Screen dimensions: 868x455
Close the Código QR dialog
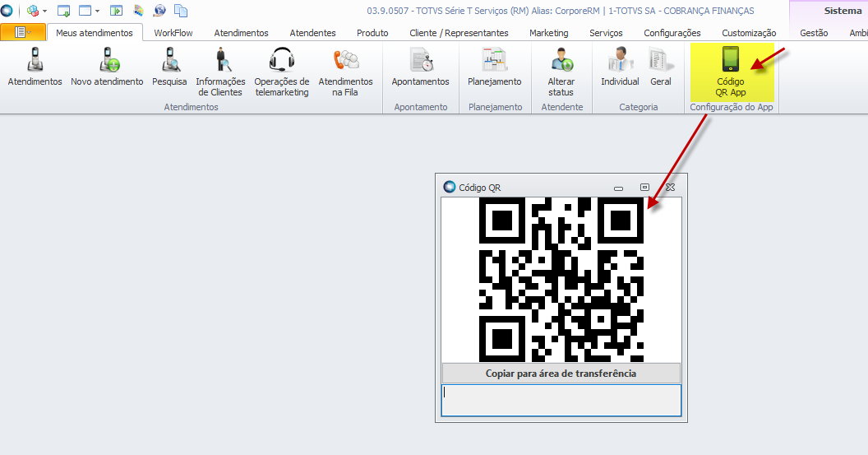(x=671, y=188)
